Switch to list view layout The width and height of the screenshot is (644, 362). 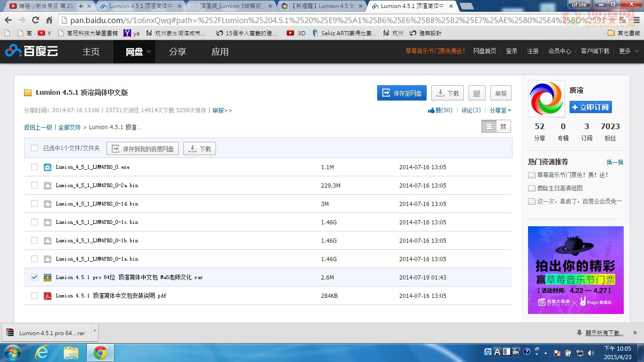click(489, 126)
